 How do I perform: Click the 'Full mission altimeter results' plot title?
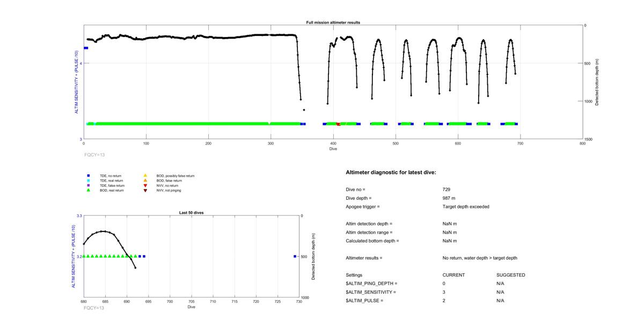tap(333, 23)
